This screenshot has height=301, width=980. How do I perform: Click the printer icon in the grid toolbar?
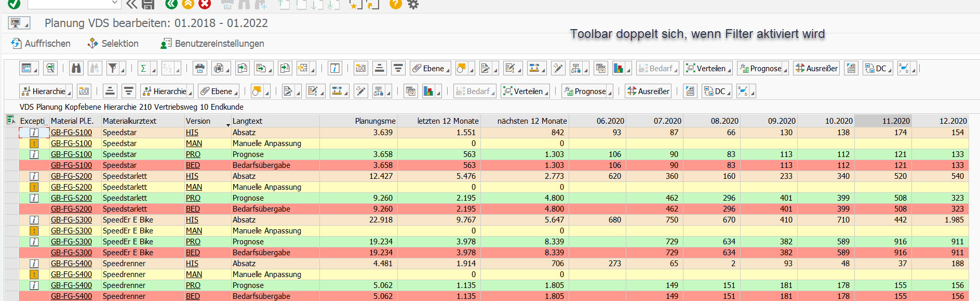(199, 68)
